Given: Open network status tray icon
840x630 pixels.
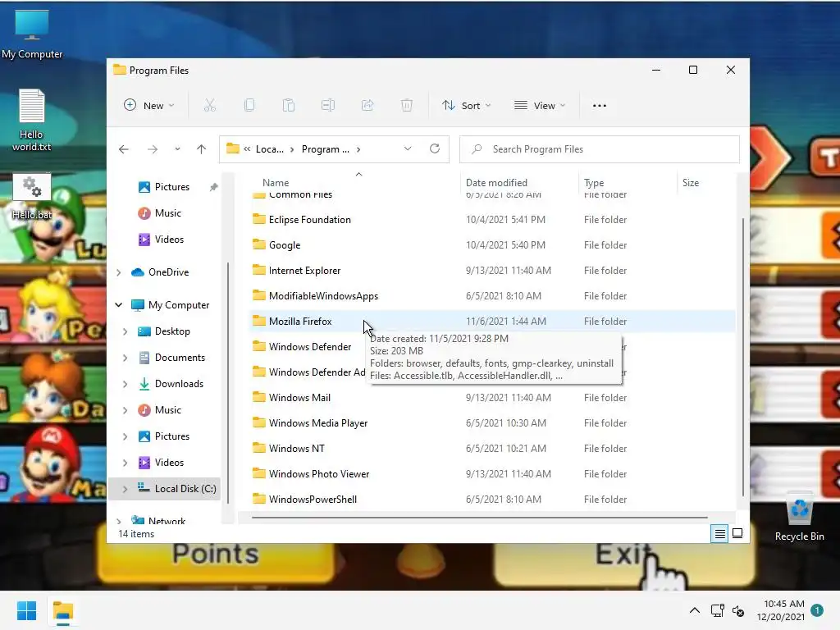Looking at the screenshot, I should tap(717, 610).
